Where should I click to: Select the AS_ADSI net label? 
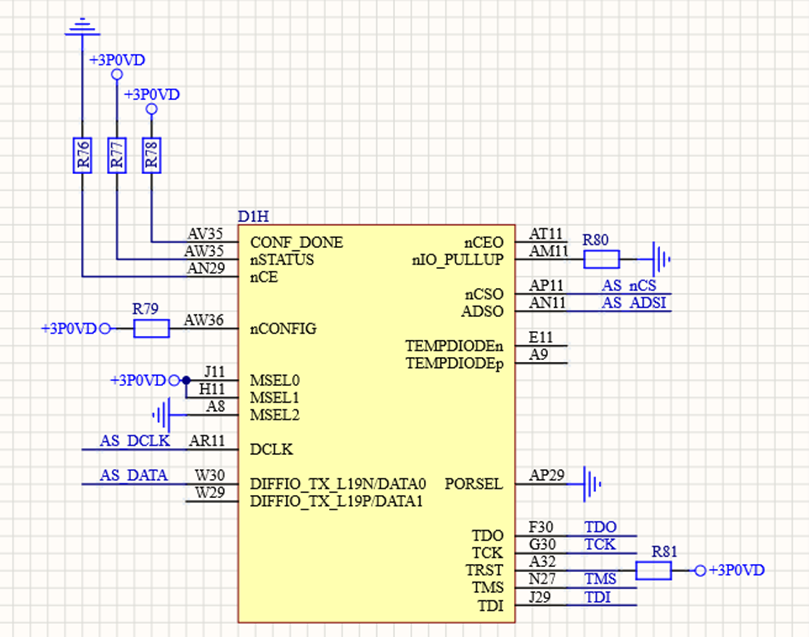(x=634, y=303)
